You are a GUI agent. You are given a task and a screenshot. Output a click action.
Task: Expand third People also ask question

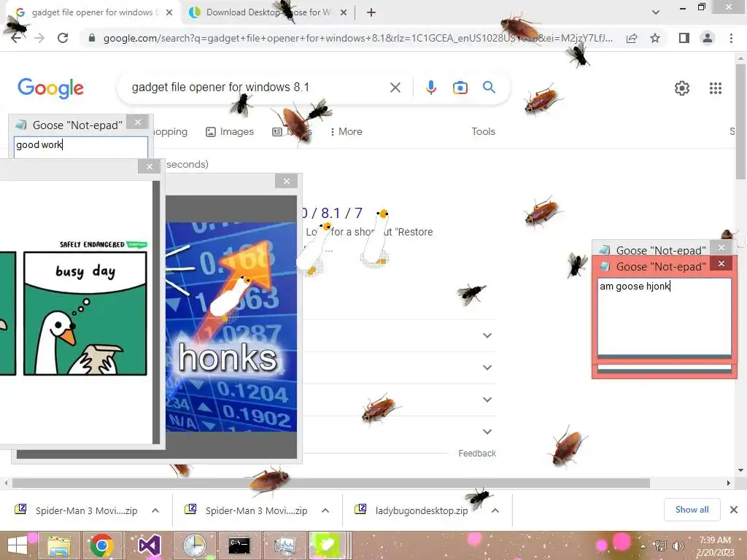pos(487,400)
